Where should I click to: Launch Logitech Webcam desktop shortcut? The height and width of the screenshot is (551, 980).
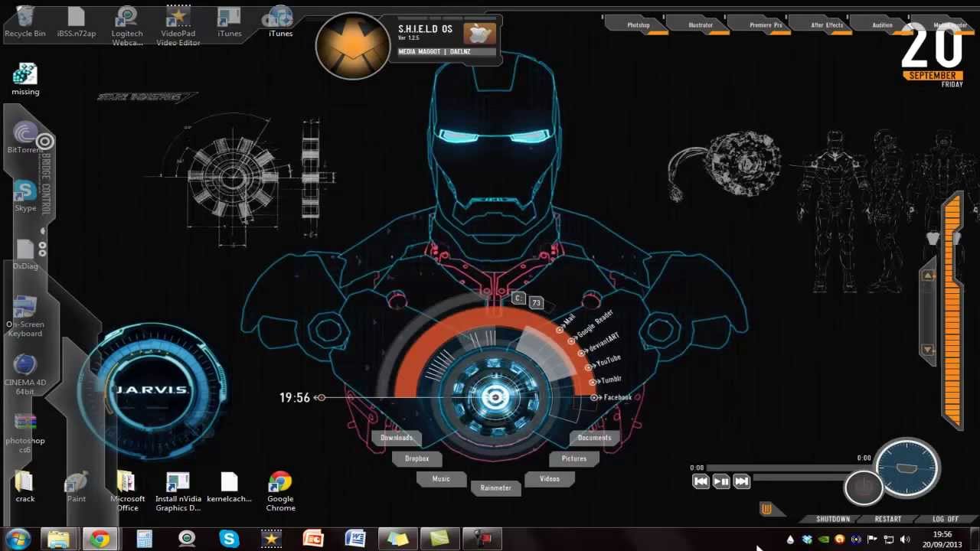127,26
